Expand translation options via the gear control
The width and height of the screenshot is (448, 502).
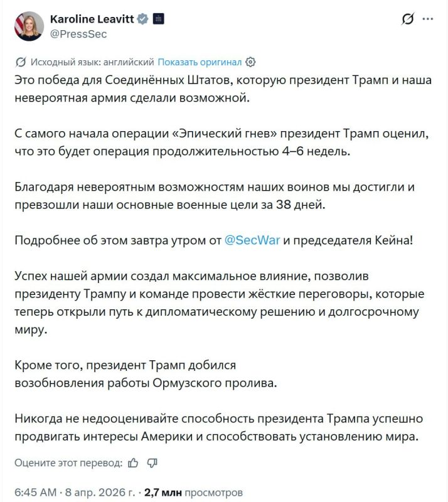coord(251,63)
